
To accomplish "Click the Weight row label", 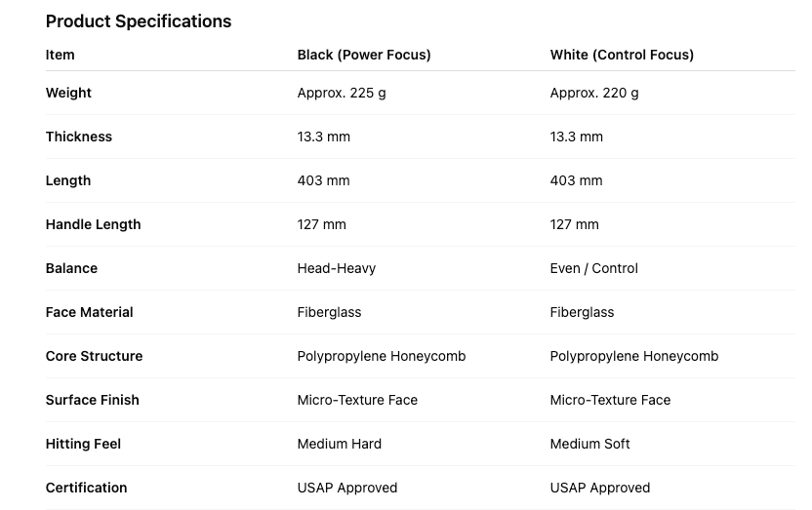I will (68, 93).
